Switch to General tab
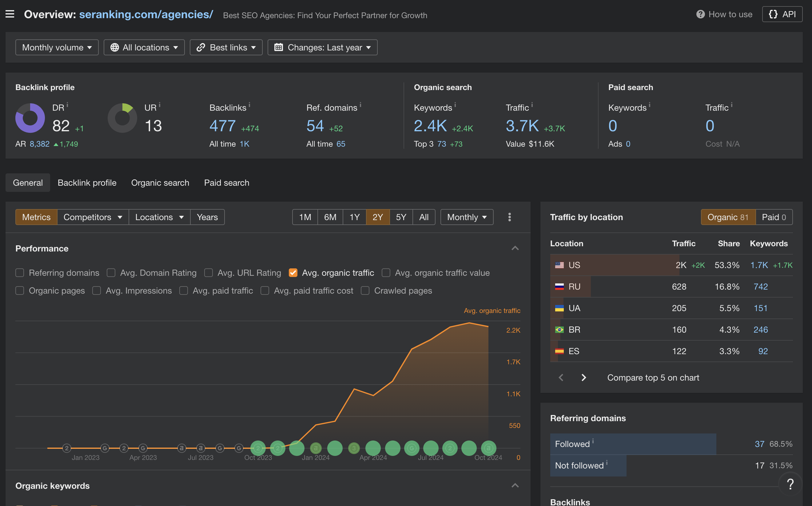 click(28, 183)
